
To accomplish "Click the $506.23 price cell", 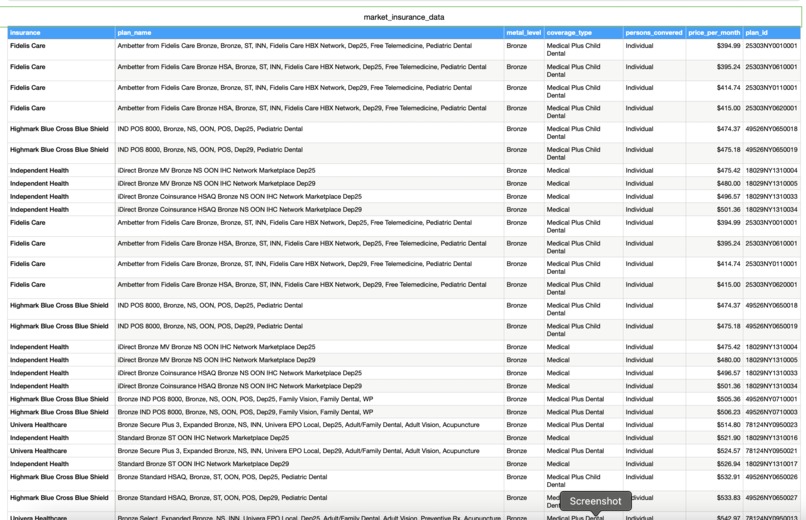I will coord(728,412).
